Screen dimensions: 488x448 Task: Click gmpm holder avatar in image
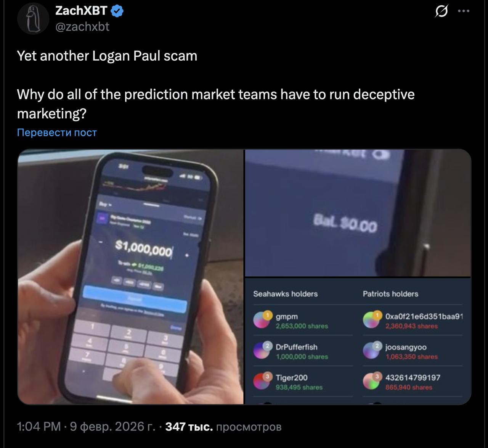coord(262,320)
